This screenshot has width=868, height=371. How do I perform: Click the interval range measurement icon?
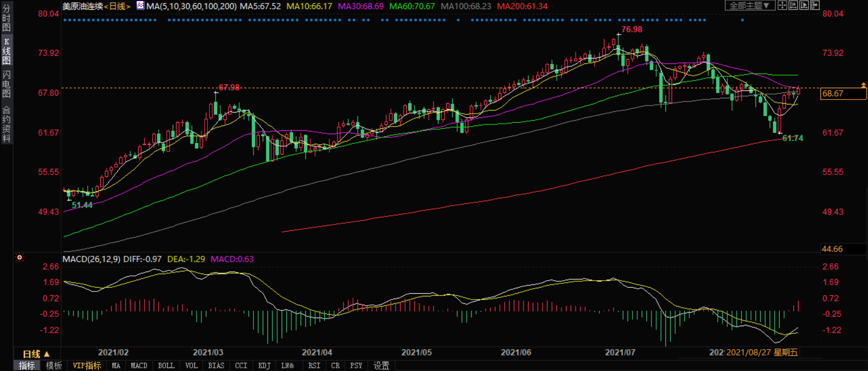point(793,5)
